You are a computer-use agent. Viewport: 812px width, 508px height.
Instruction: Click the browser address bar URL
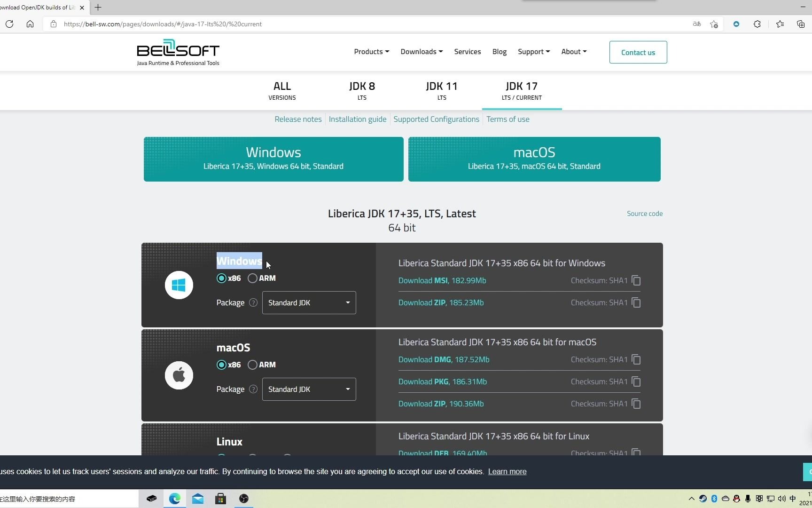pyautogui.click(x=163, y=24)
